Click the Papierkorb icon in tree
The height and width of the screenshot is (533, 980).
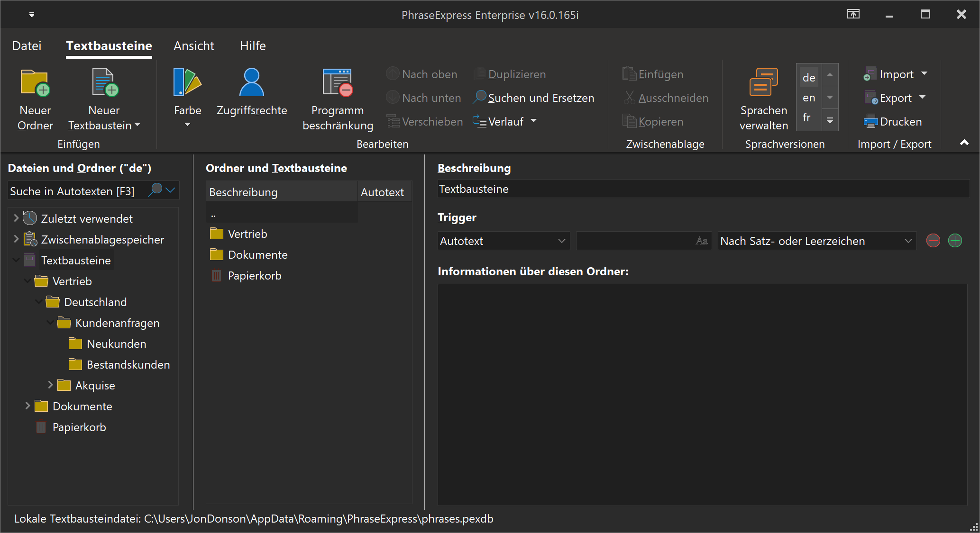41,427
